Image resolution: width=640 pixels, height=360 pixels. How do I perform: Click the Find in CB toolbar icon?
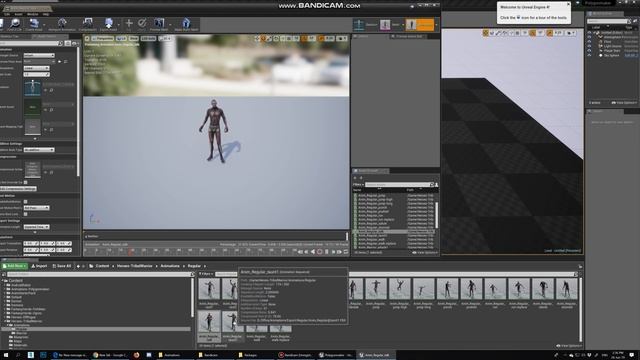pos(15,24)
